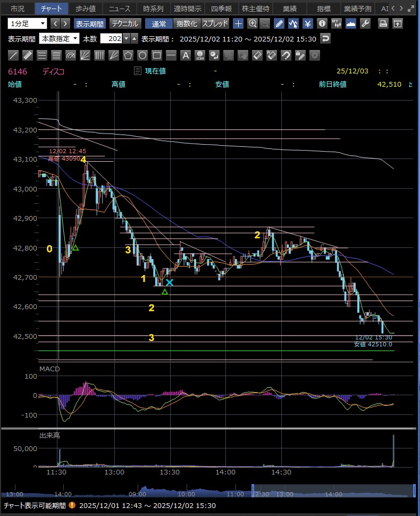The image size is (420, 516).
Task: Toggle the crosshair cursor button
Action: click(x=238, y=23)
